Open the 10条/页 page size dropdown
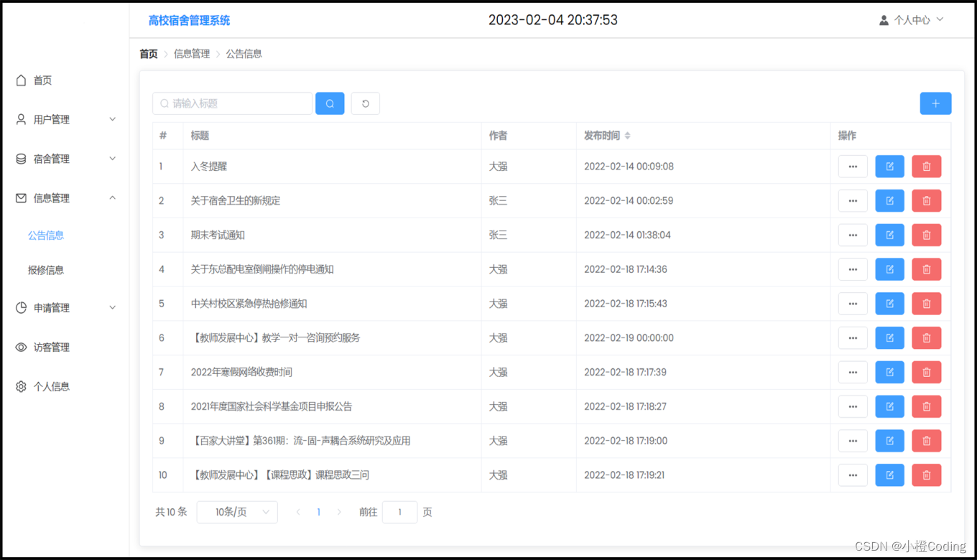 237,512
